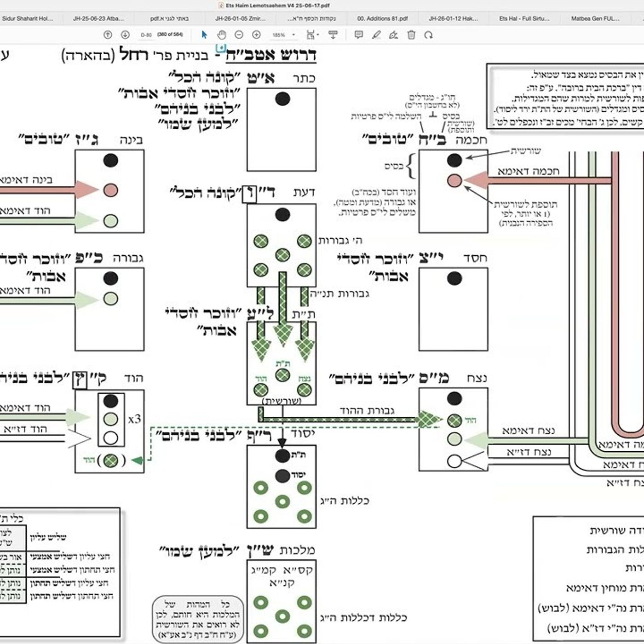This screenshot has height=644, width=644.
Task: Open the Ets Hal - Full Situ tab
Action: coord(524,19)
